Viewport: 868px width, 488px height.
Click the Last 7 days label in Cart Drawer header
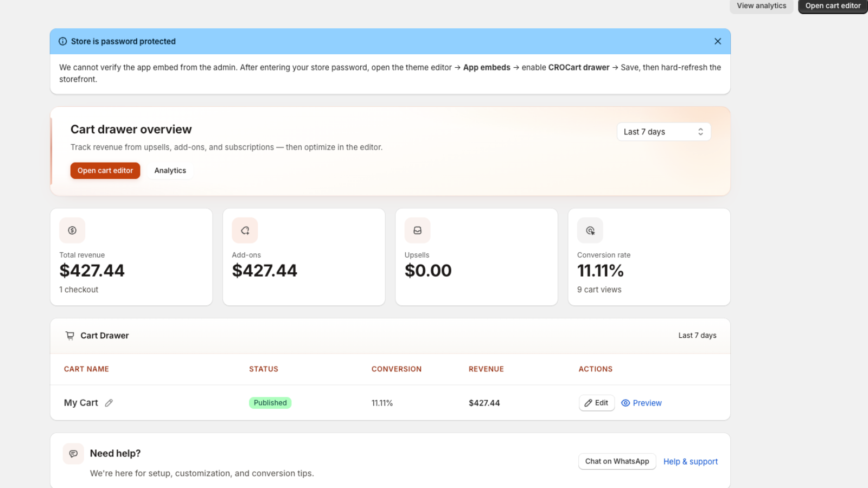point(697,336)
